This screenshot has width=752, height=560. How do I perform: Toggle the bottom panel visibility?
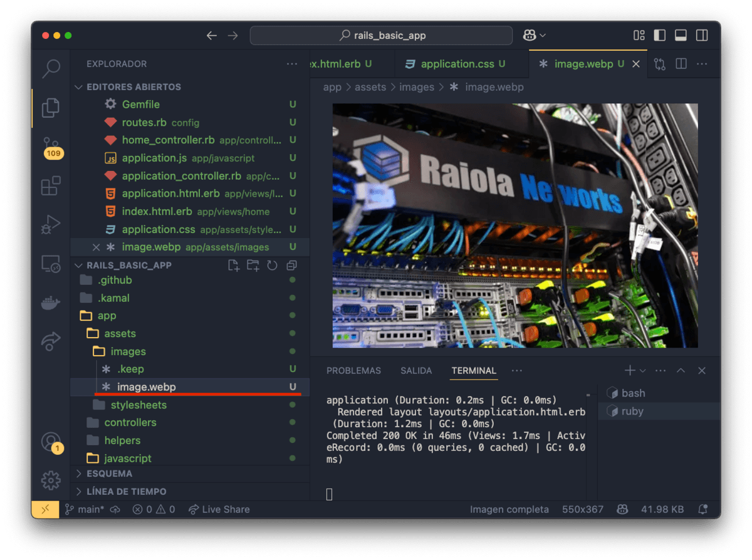coord(681,36)
